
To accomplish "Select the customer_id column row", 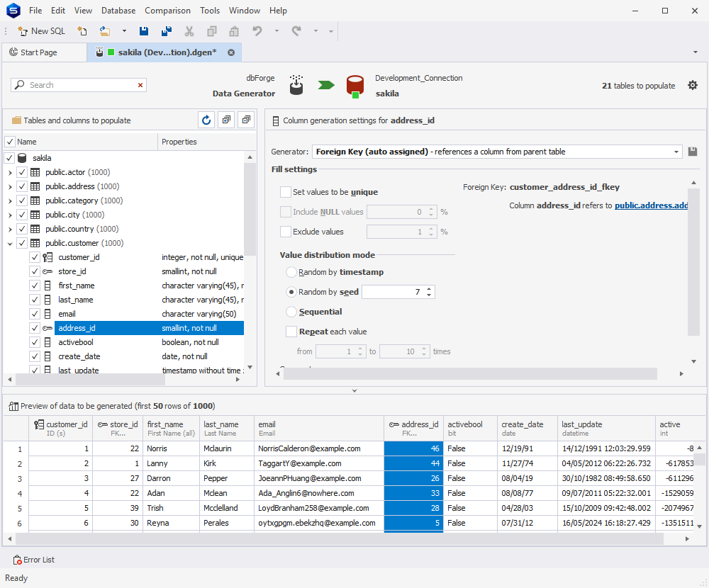I will point(149,257).
